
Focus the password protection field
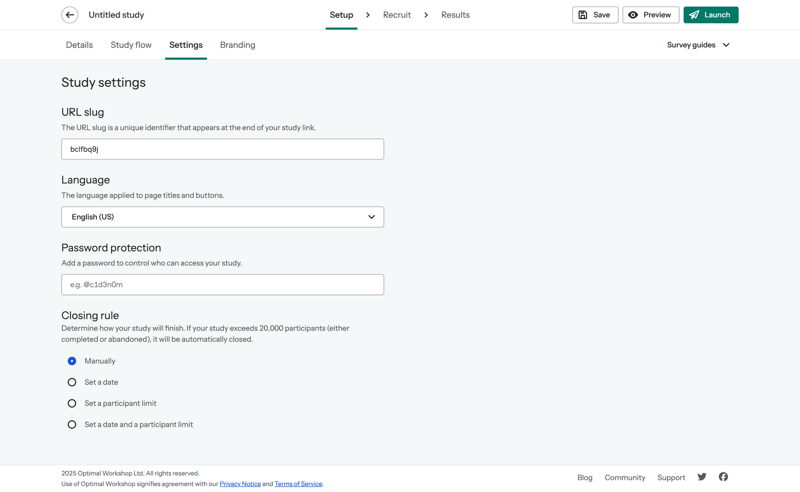pos(222,285)
